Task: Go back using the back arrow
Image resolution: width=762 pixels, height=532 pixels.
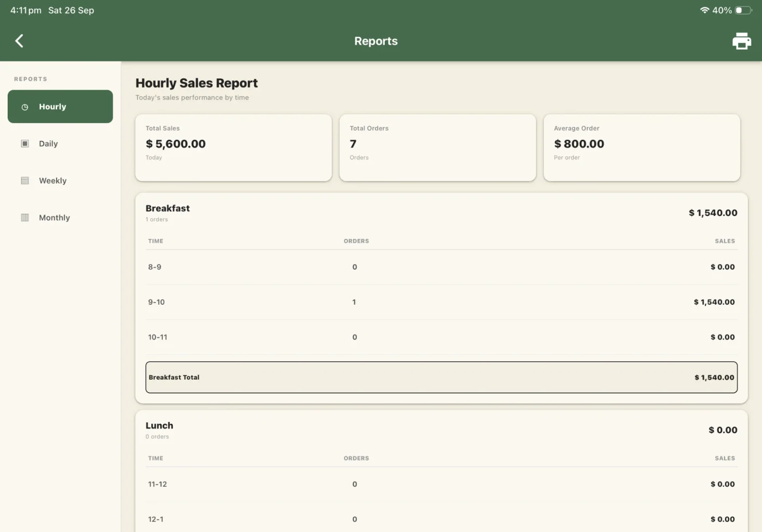Action: click(x=19, y=41)
